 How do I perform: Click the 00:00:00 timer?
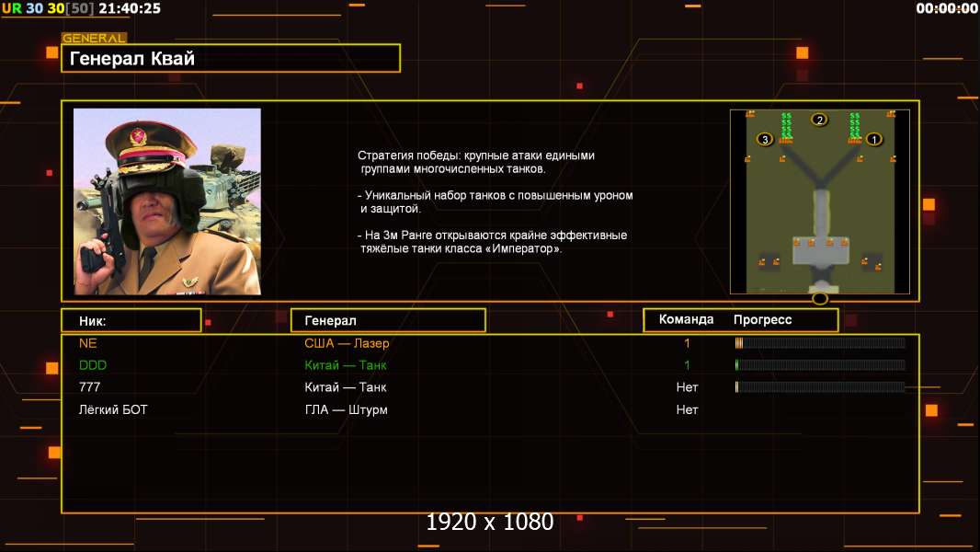click(946, 8)
